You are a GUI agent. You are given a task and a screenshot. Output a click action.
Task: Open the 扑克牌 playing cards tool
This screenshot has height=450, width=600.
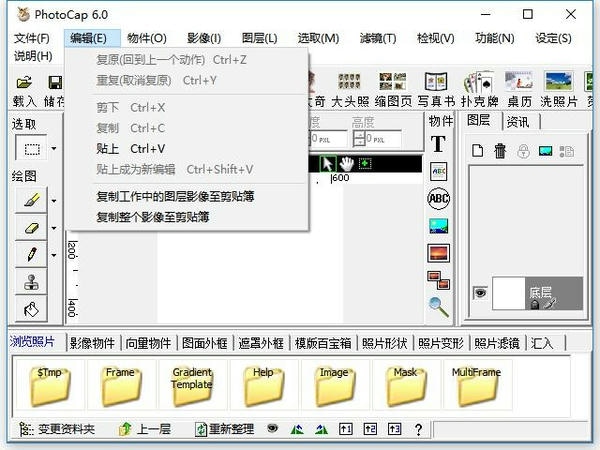point(479,90)
